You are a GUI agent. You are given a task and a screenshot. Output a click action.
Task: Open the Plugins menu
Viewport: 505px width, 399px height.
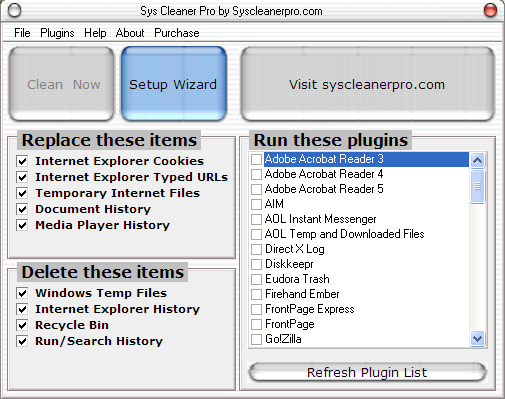pyautogui.click(x=57, y=33)
